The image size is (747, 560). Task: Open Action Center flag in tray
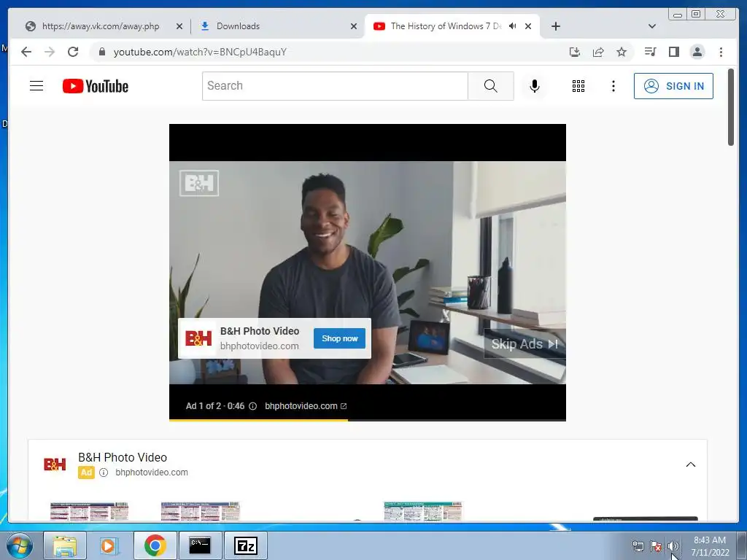pyautogui.click(x=656, y=546)
